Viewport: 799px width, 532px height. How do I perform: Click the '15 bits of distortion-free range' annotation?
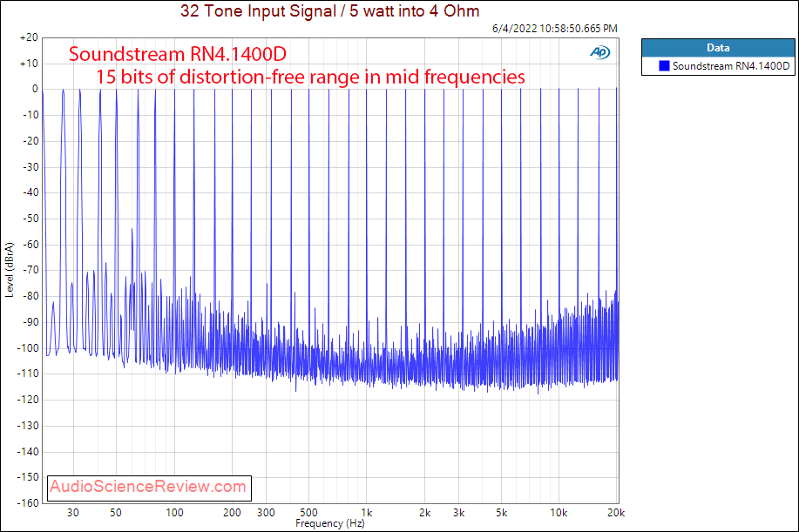click(x=310, y=77)
